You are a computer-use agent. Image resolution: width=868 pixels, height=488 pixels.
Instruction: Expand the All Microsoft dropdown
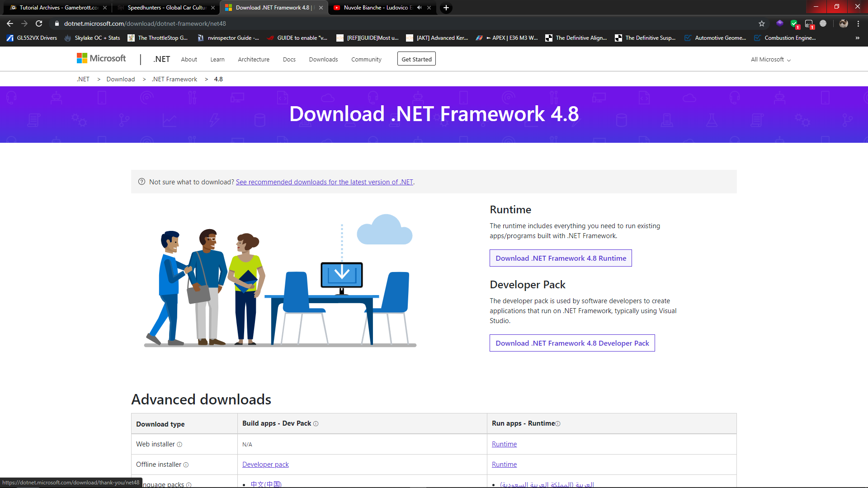(x=770, y=59)
